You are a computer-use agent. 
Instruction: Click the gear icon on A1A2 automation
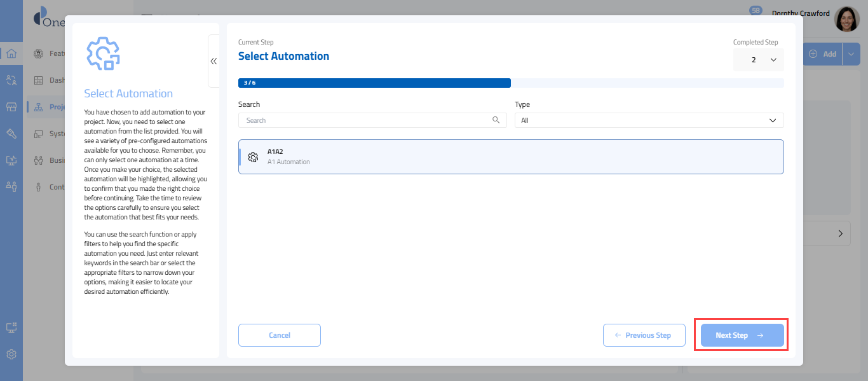tap(253, 157)
